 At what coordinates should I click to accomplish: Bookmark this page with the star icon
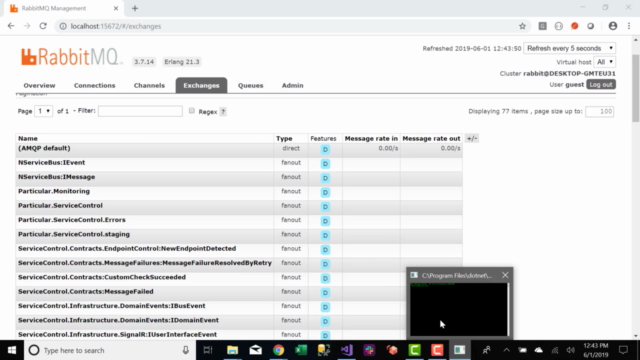tap(522, 26)
